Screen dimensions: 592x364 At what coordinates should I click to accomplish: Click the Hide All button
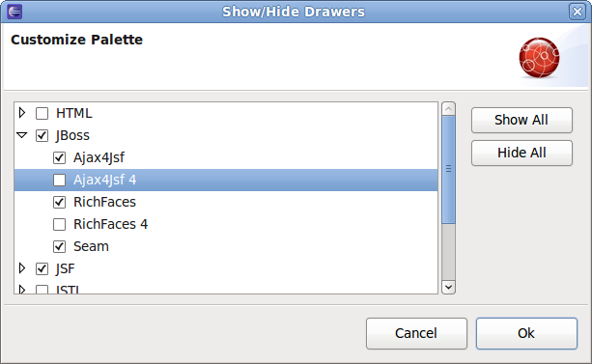pyautogui.click(x=522, y=153)
